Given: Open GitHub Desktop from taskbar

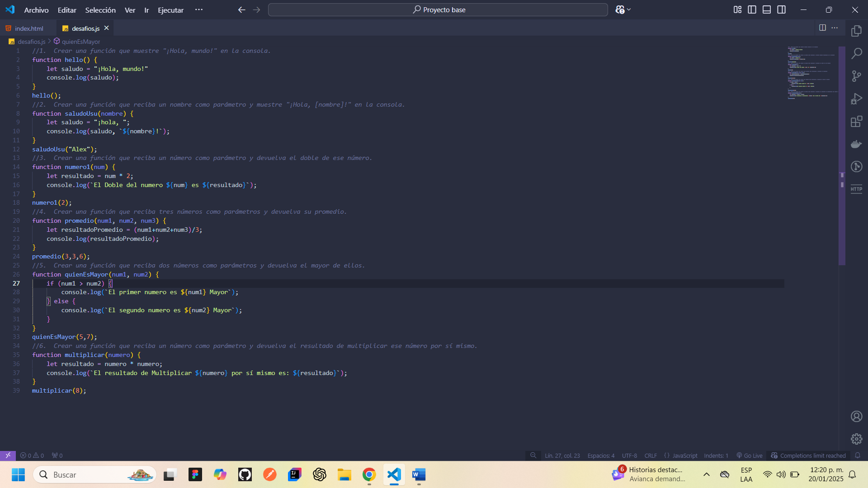Looking at the screenshot, I should pos(245,474).
